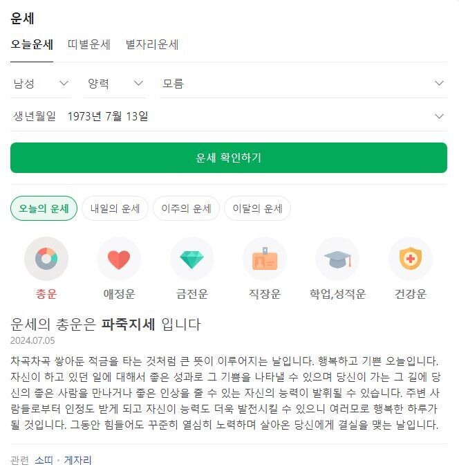The width and height of the screenshot is (459, 476).
Task: Open the 건강운 medical shield icon
Action: (x=410, y=259)
